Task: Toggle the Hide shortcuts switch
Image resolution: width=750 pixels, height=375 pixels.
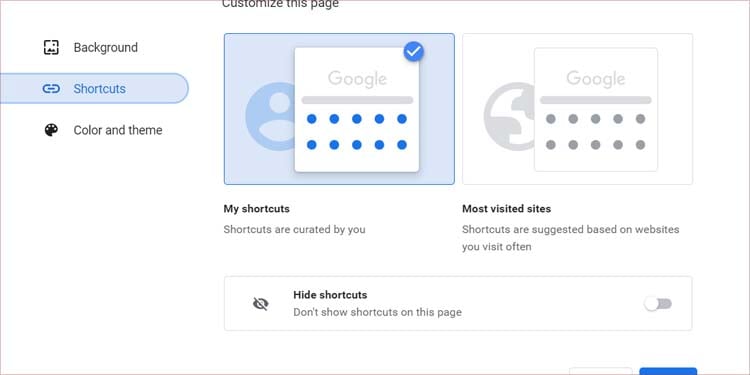Action: (658, 304)
